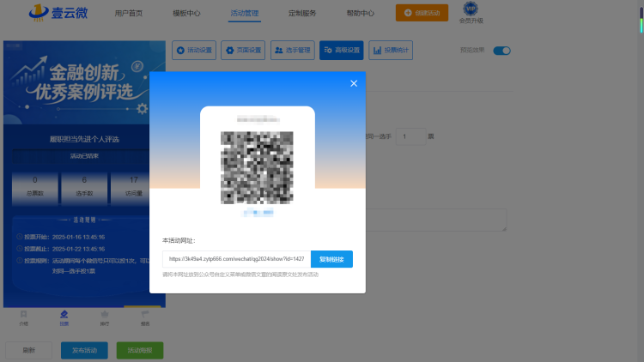
Task: Click the 复制链接 copy link button
Action: (331, 259)
